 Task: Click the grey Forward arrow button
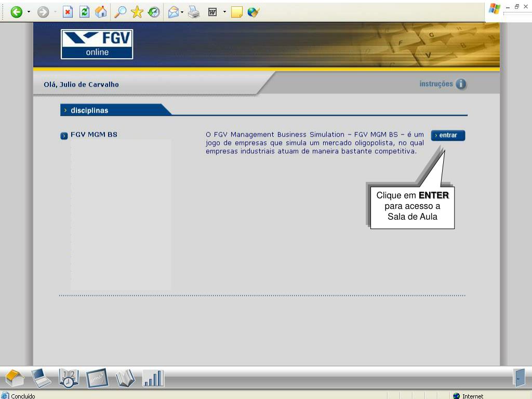pos(43,12)
